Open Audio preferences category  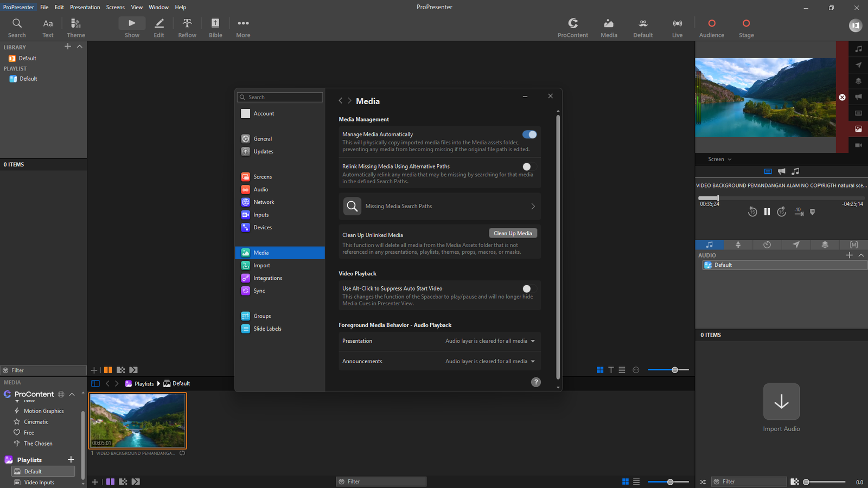pos(280,190)
